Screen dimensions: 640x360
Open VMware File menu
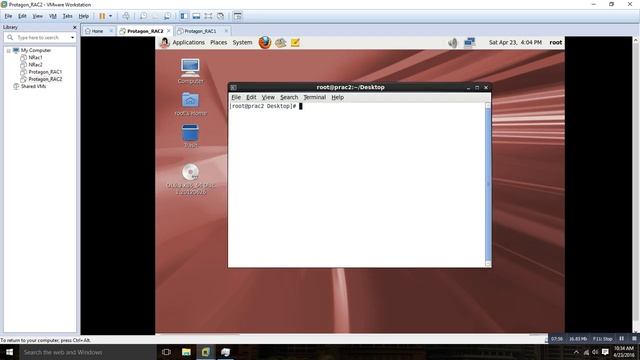click(x=8, y=16)
